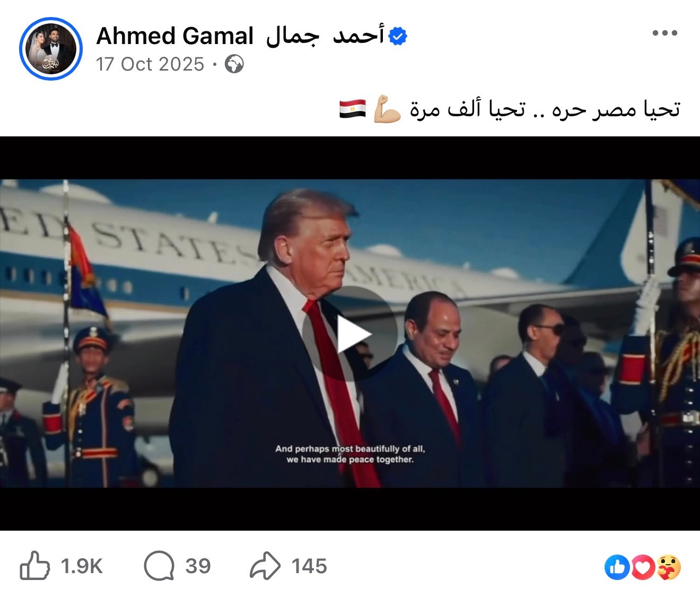
Task: View the 39 comments count
Action: click(x=198, y=566)
